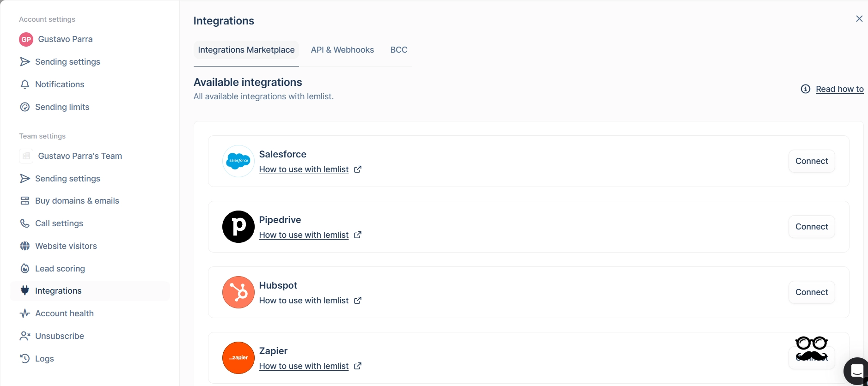Click the Logs history icon
This screenshot has height=386, width=868.
25,358
